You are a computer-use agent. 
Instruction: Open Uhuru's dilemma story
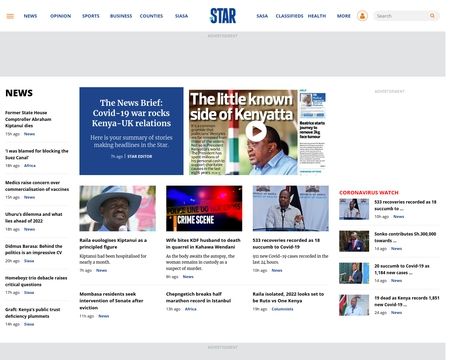pyautogui.click(x=34, y=217)
